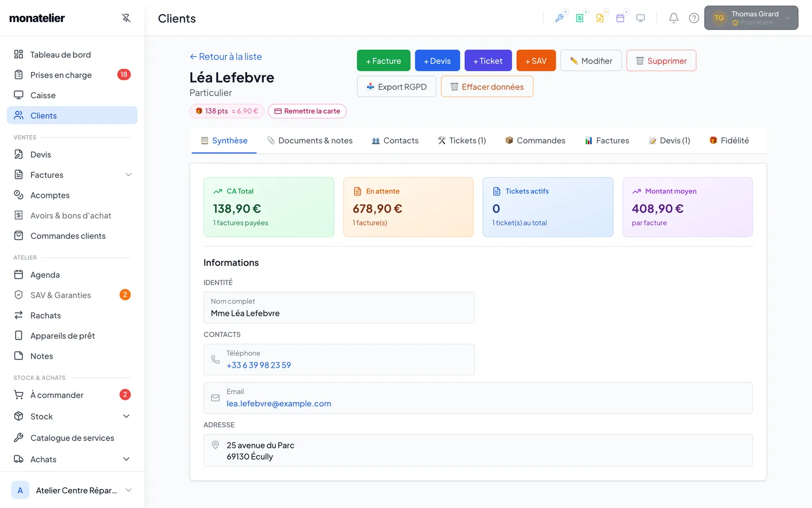Open Devis under Ventes in sidebar

pos(72,154)
